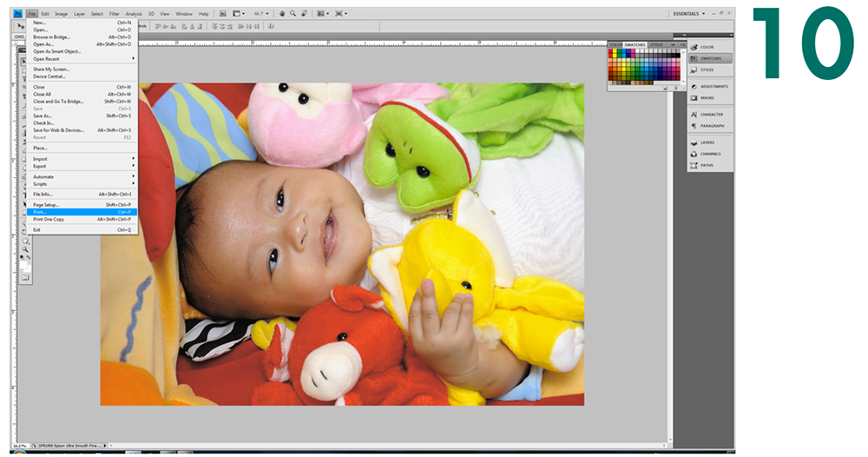868x457 pixels.
Task: Click the zoom percentage field in status bar
Action: [19, 445]
